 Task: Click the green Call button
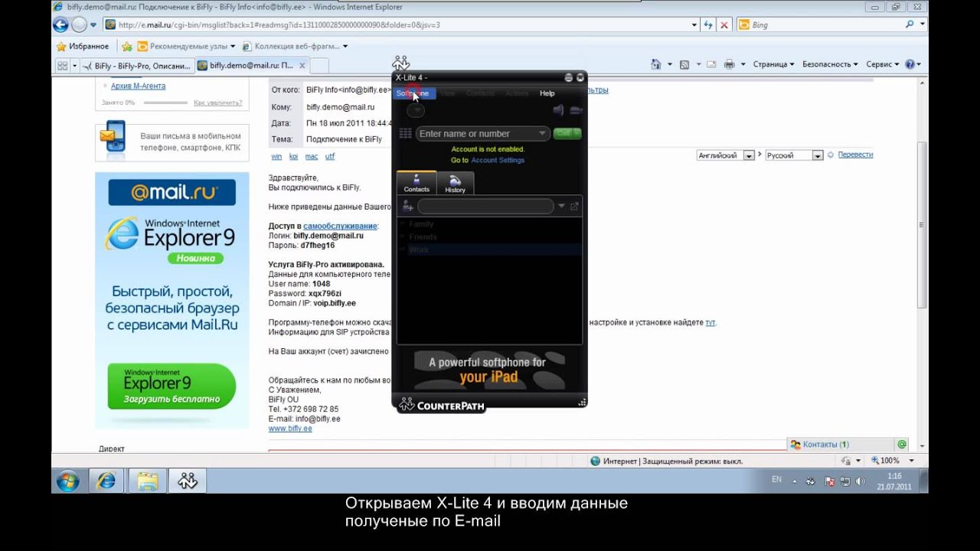pyautogui.click(x=567, y=133)
